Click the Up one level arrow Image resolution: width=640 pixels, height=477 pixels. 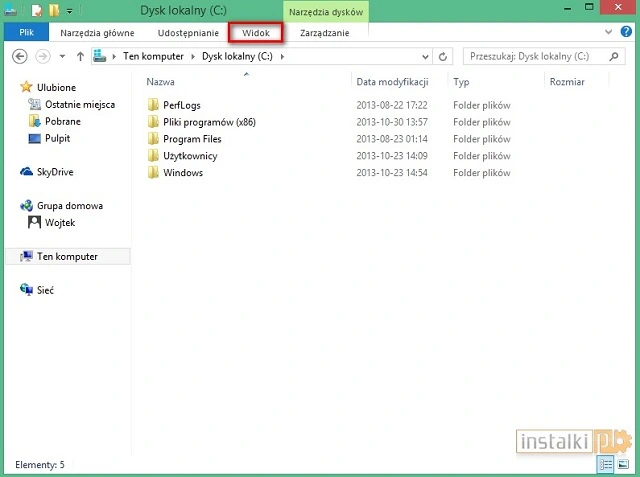click(x=80, y=57)
